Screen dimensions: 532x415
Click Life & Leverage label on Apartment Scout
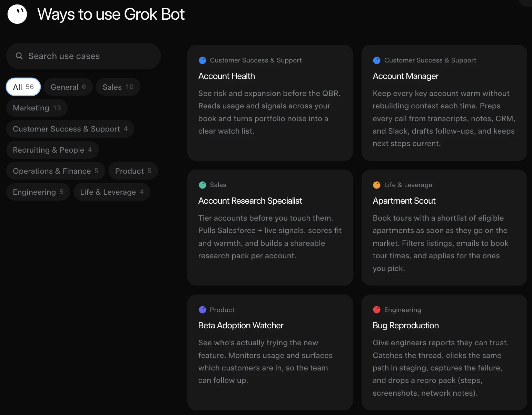coord(408,185)
